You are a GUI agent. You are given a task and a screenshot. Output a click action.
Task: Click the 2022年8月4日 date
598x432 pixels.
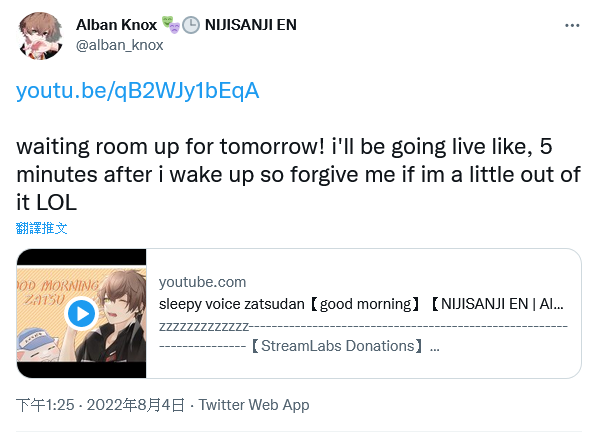[x=136, y=405]
